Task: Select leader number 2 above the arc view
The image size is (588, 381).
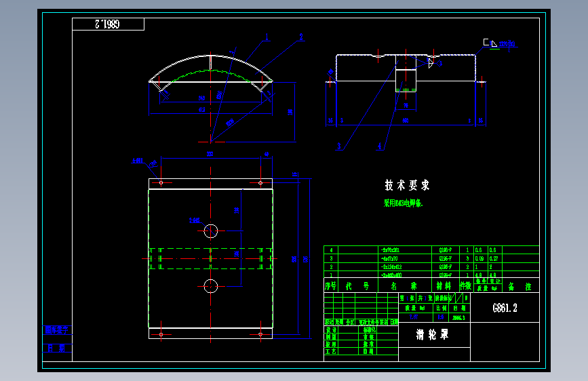Action: click(300, 37)
